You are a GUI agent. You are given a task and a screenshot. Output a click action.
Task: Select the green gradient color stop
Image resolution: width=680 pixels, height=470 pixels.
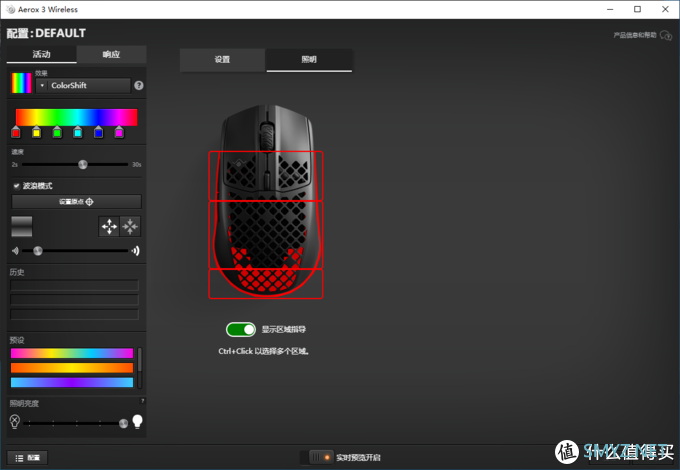point(57,132)
